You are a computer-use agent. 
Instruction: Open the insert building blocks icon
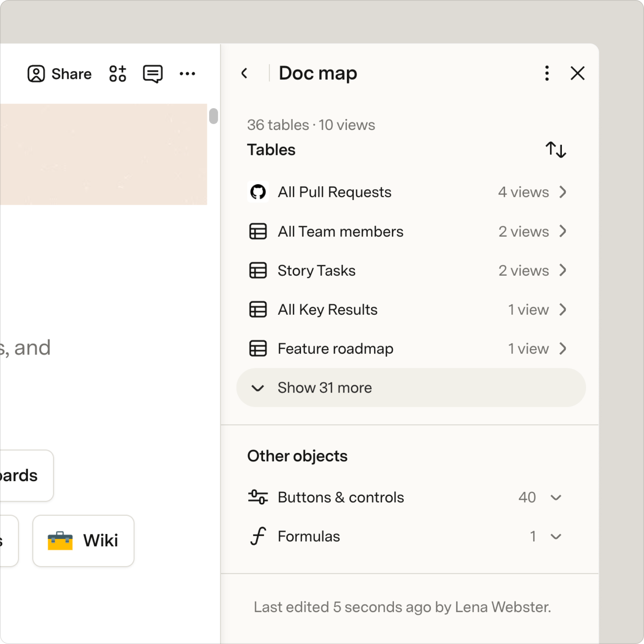(x=118, y=74)
